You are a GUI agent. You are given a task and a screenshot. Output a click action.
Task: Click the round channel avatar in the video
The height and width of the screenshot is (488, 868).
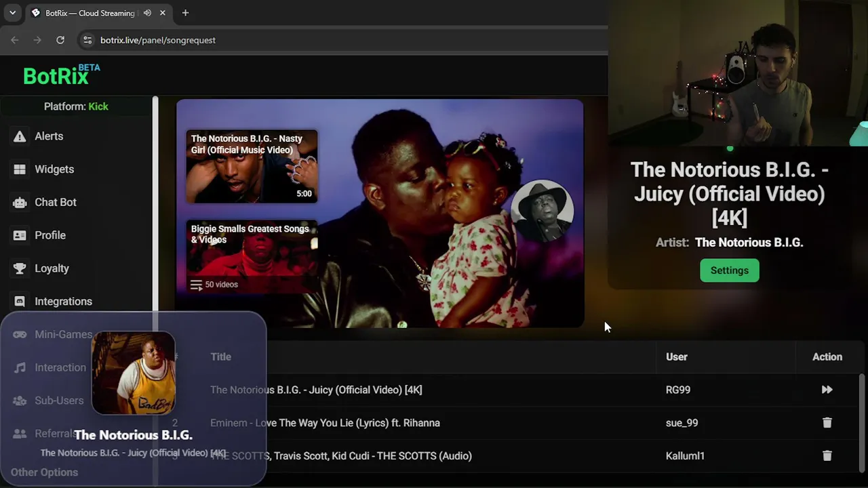(542, 210)
